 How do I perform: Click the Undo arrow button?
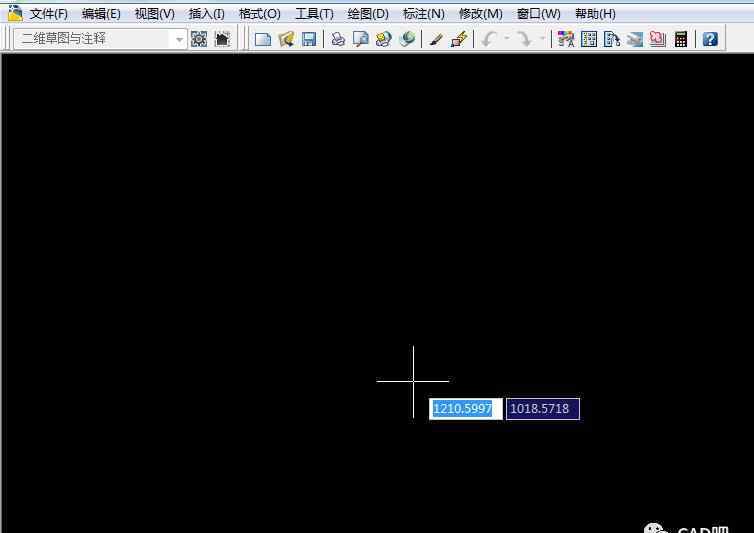tap(489, 39)
